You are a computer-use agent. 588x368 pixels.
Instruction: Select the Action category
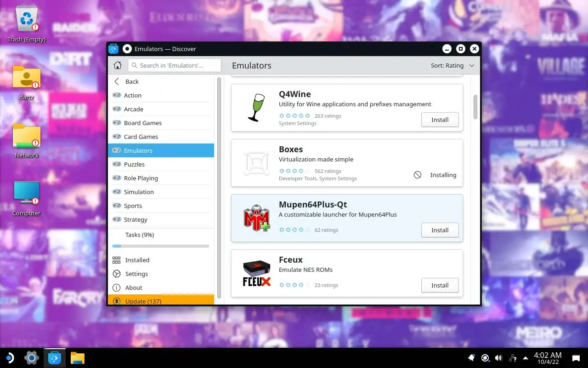[x=161, y=95]
